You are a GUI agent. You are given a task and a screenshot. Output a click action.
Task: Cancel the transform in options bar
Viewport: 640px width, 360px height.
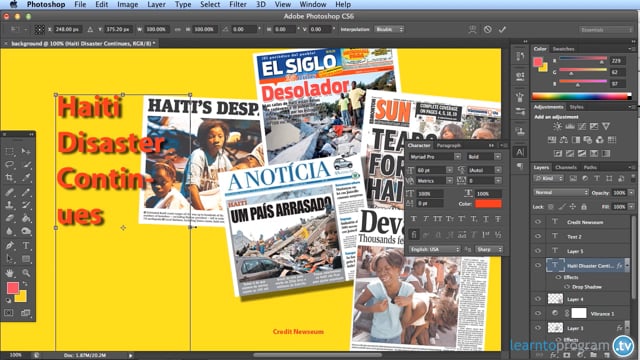(487, 29)
